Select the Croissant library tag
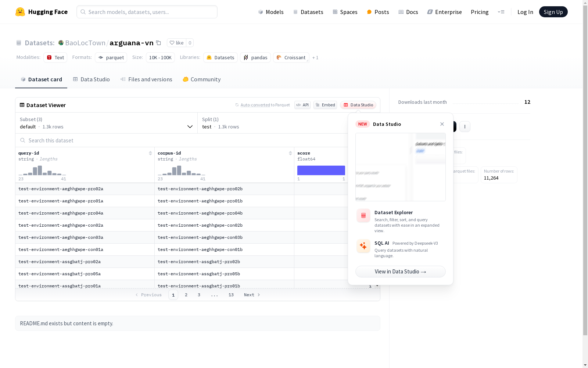 (x=291, y=57)
